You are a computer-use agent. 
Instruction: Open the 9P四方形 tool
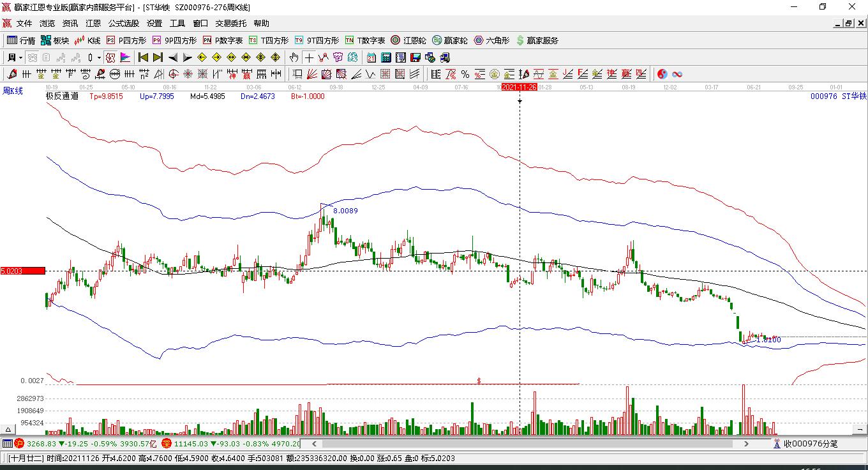pos(175,40)
